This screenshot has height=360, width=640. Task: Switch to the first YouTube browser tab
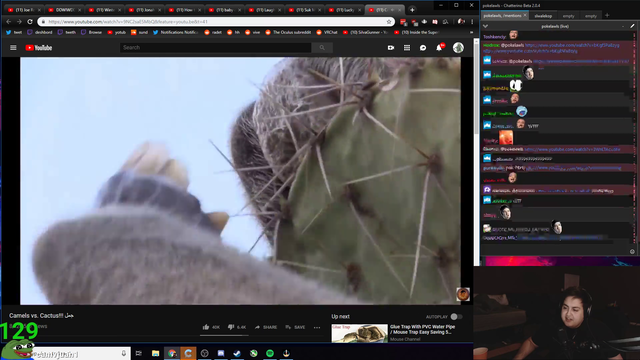pyautogui.click(x=24, y=10)
